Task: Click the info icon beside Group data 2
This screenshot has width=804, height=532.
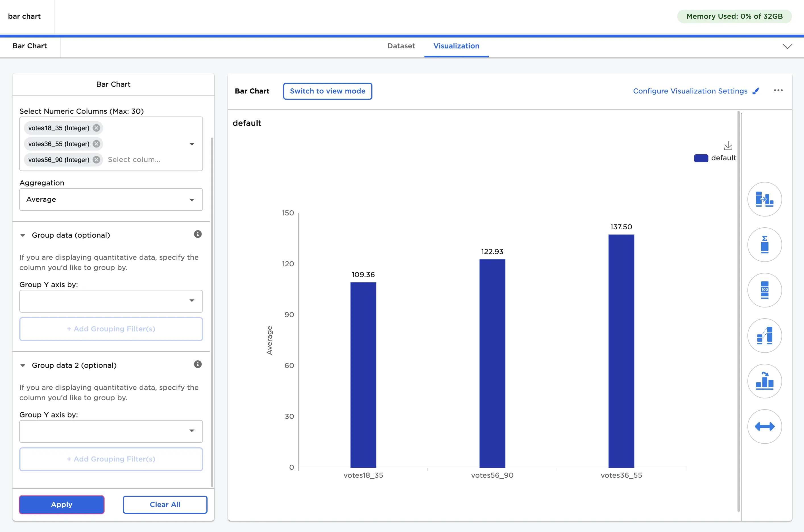Action: pos(198,364)
